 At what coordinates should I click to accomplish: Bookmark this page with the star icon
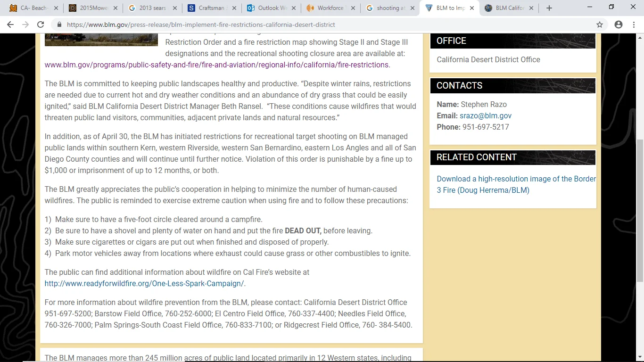[600, 25]
